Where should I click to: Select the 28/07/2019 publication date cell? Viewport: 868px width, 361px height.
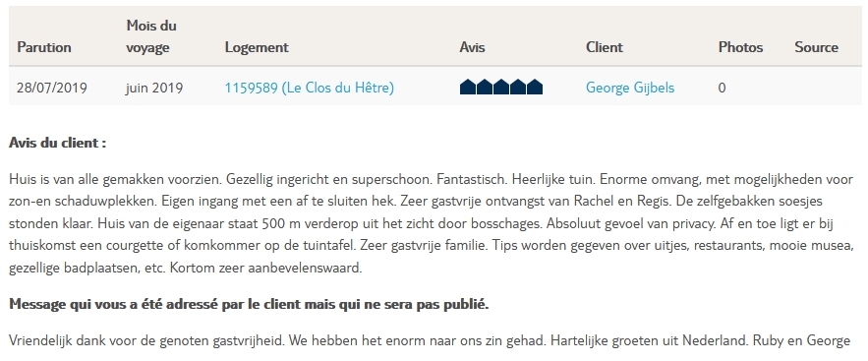pos(52,88)
